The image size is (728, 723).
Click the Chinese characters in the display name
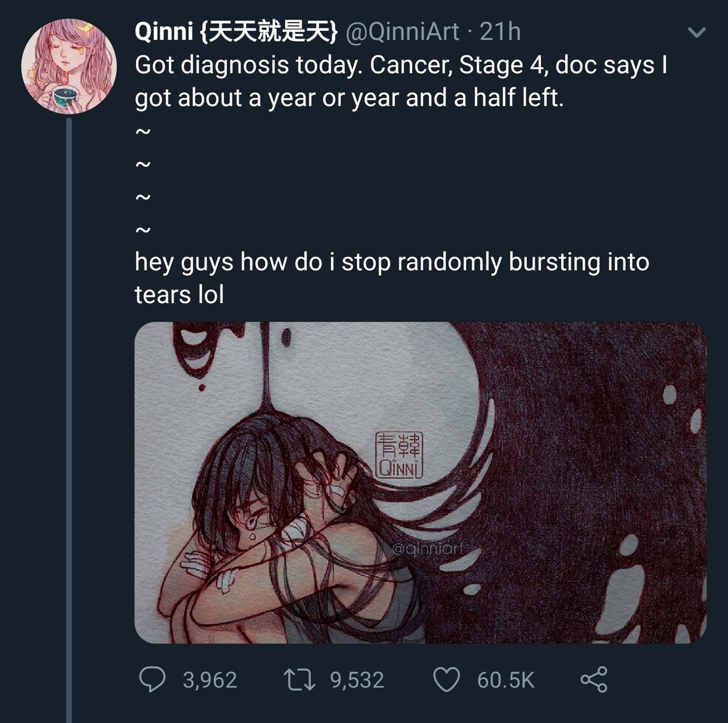pyautogui.click(x=269, y=32)
